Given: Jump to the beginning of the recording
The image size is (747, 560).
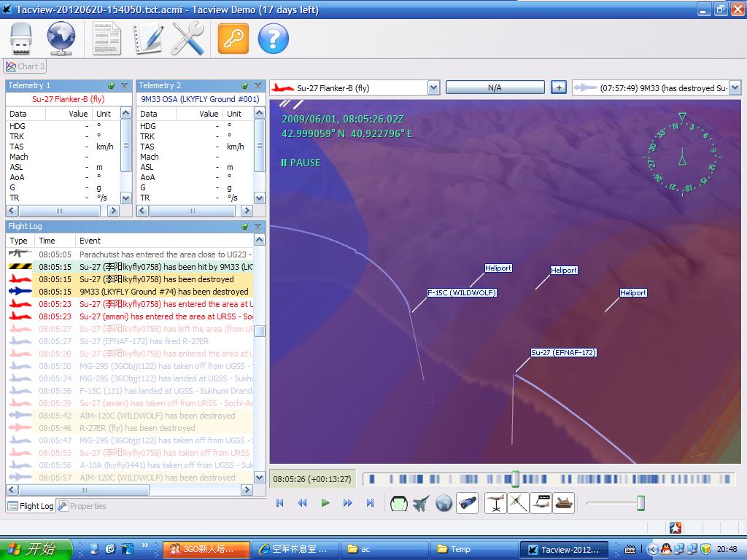Looking at the screenshot, I should click(x=280, y=503).
